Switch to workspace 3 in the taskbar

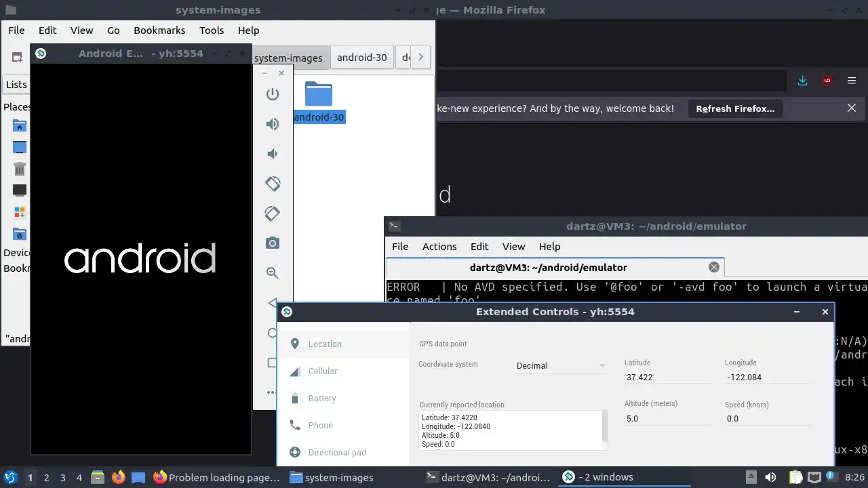click(62, 477)
